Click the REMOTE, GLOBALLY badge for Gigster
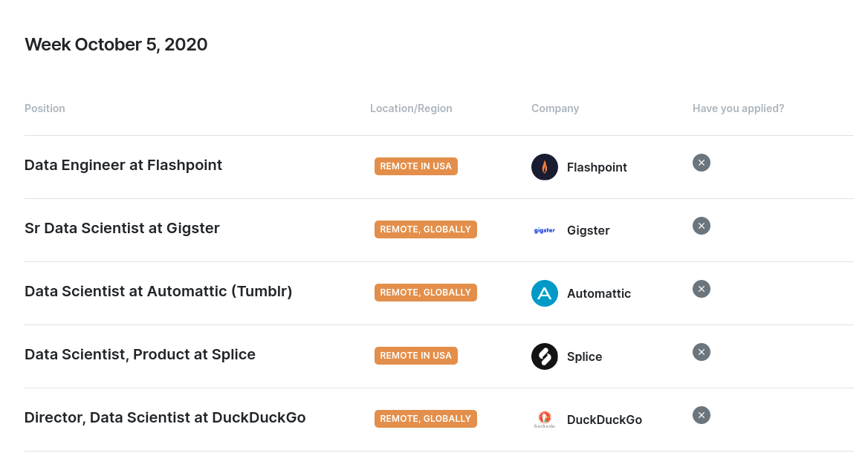The height and width of the screenshot is (476, 868). click(425, 229)
